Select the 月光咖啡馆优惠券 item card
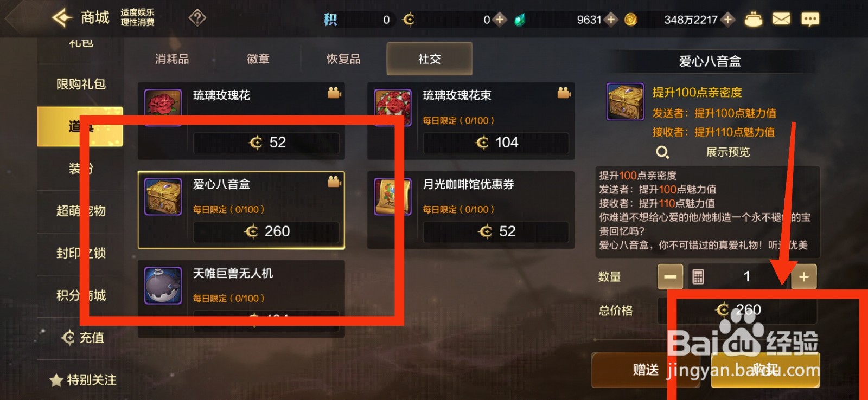Viewport: 868px width, 400px height. click(x=471, y=210)
